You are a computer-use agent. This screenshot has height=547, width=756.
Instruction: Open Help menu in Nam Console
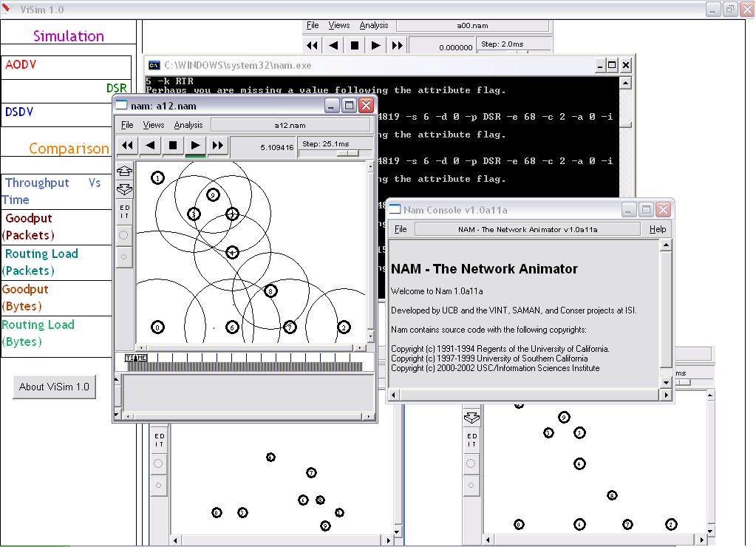[658, 229]
